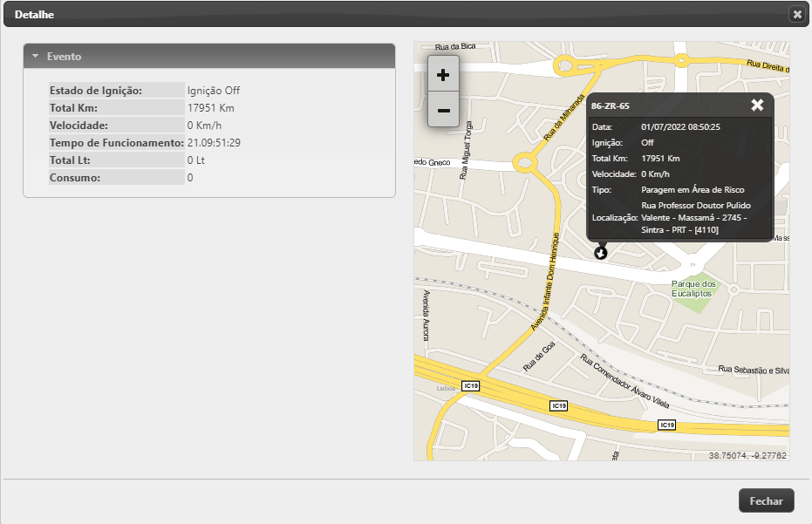
Task: Select the Ignição Off value
Action: (x=214, y=91)
